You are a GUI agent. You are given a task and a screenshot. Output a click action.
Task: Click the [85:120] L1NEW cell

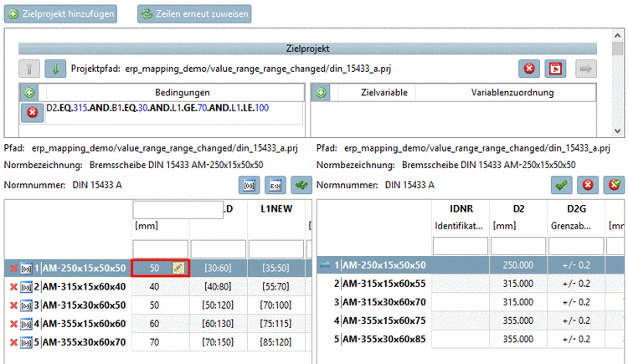click(x=276, y=342)
